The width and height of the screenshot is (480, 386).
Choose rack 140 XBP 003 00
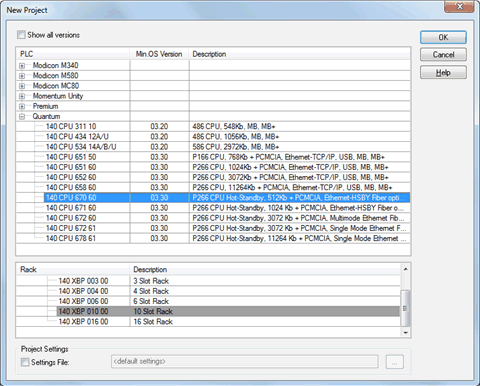pos(83,281)
